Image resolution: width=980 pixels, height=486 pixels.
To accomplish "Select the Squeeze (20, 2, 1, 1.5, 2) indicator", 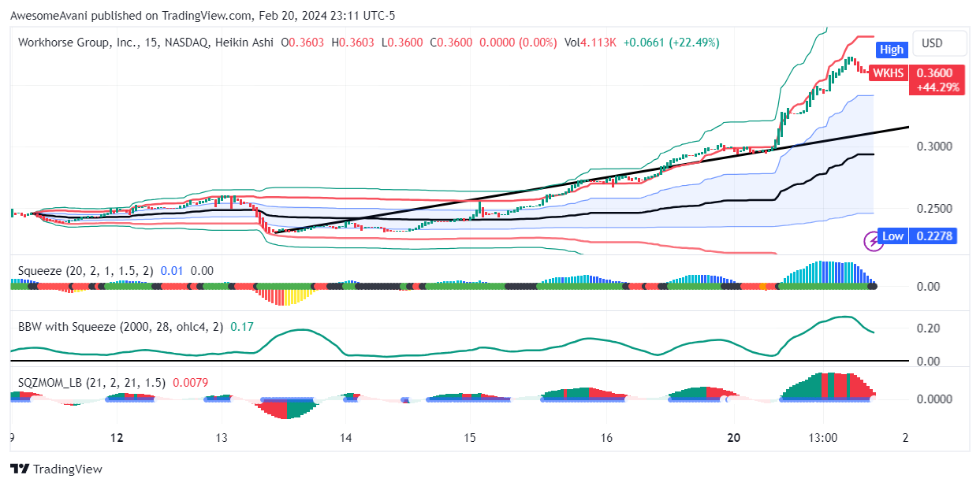I will (87, 270).
